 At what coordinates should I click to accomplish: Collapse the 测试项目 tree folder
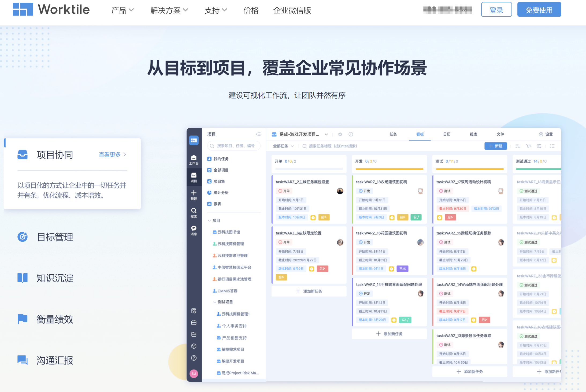(x=214, y=302)
